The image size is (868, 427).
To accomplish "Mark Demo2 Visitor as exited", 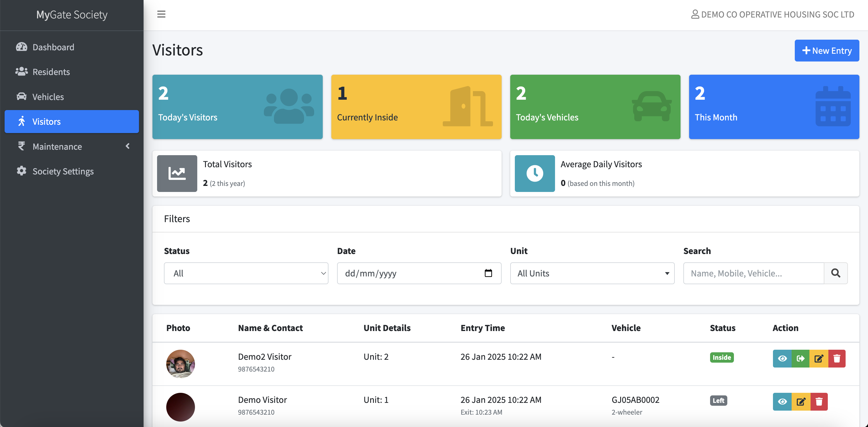I will point(801,358).
